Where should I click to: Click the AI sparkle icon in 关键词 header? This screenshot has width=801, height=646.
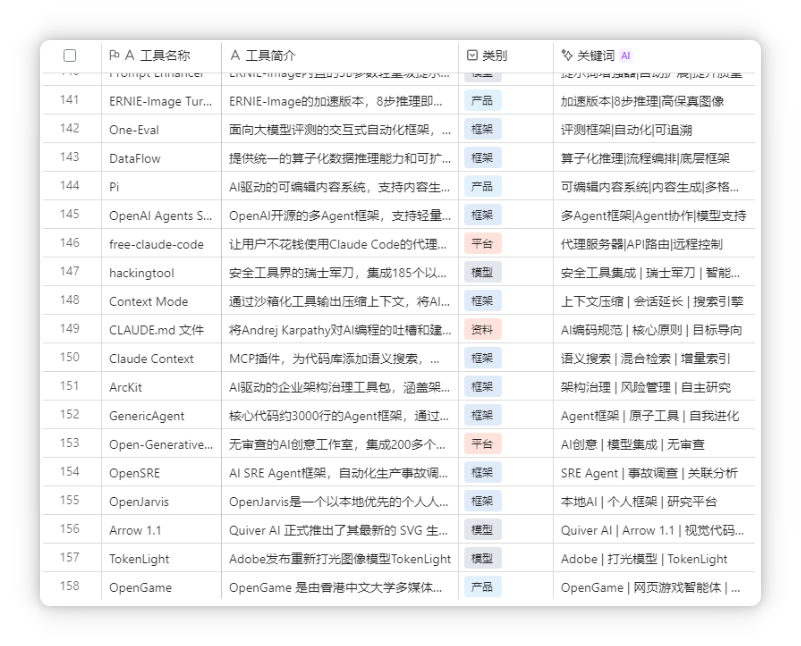(567, 55)
